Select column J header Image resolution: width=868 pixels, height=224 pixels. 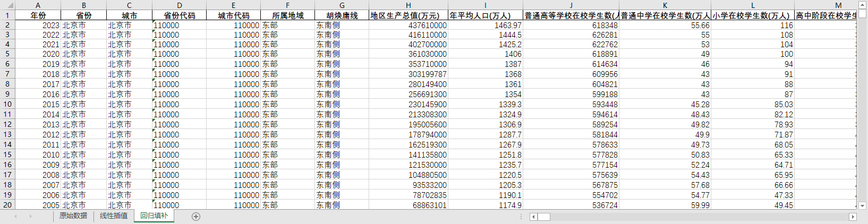pos(571,5)
